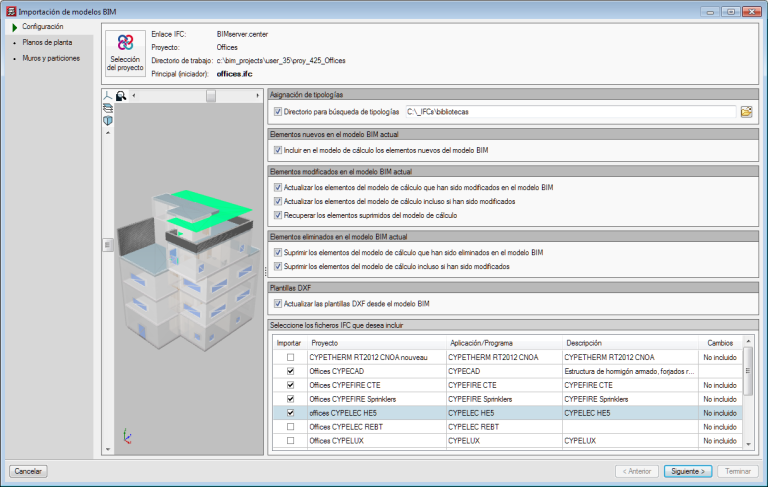Click the vertical slider thumb left of the 3D view
This screenshot has width=768, height=487.
[x=108, y=244]
